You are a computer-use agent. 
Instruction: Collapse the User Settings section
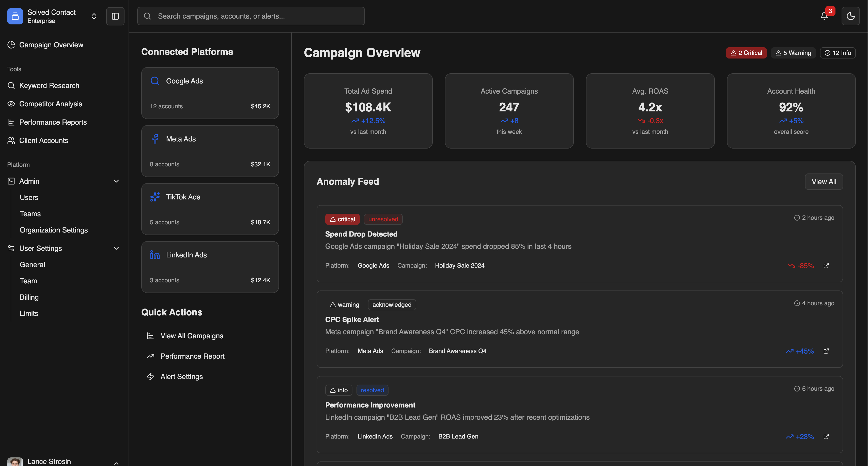click(x=116, y=249)
